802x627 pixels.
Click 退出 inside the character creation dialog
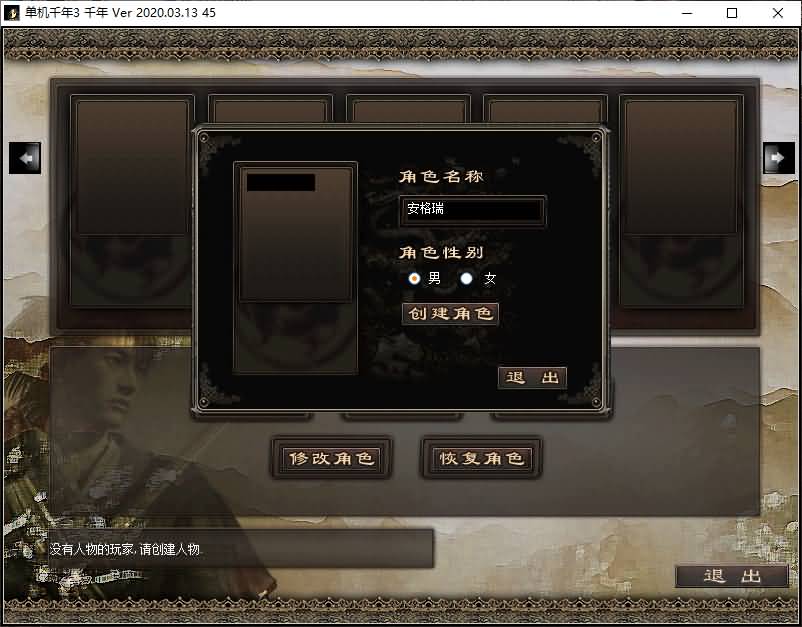532,378
